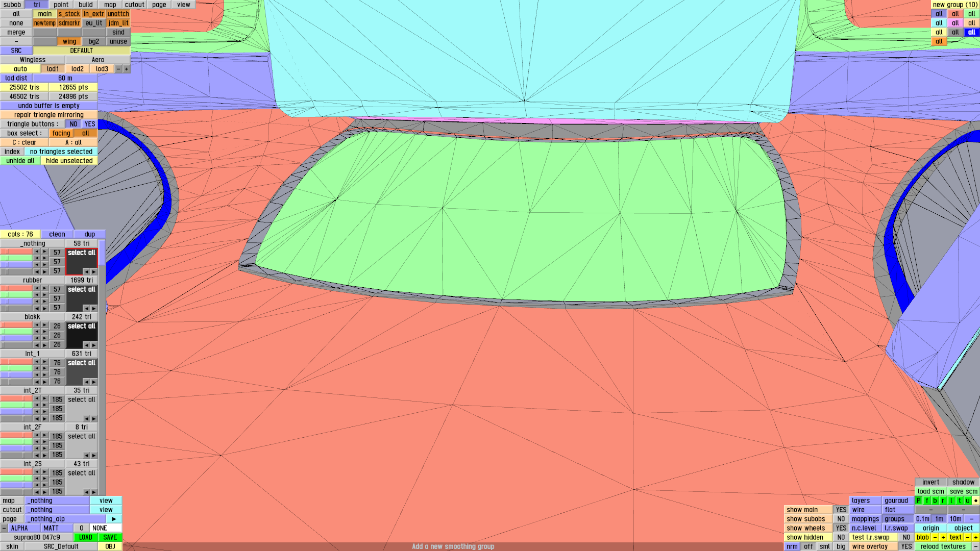
Task: Toggle wire overlay YES button
Action: point(906,546)
